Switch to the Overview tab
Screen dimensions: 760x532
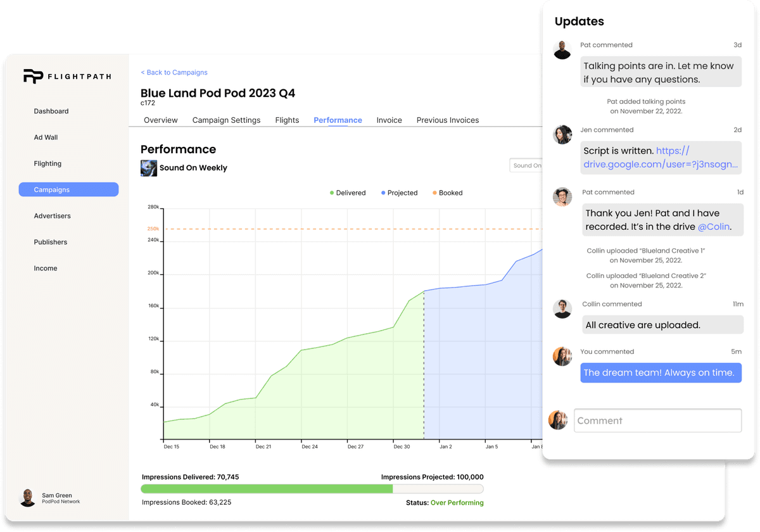[161, 120]
